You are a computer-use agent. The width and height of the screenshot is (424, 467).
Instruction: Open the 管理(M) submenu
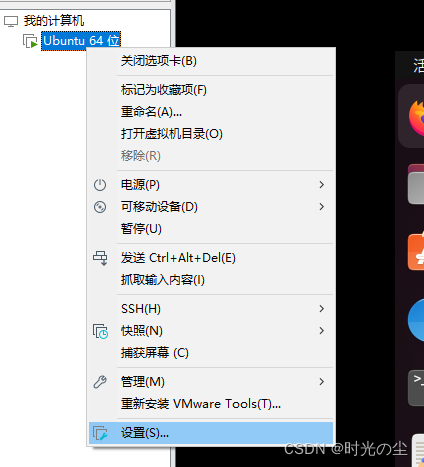point(211,382)
